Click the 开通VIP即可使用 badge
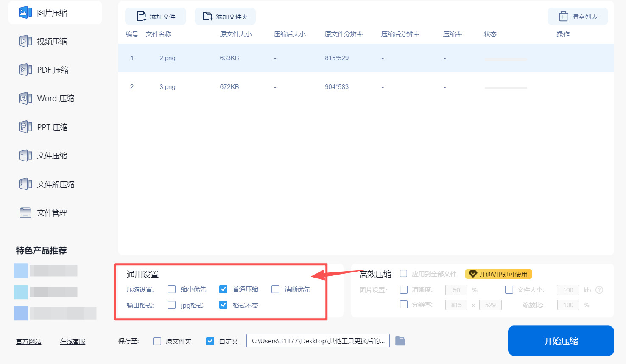Image resolution: width=626 pixels, height=364 pixels. [498, 274]
